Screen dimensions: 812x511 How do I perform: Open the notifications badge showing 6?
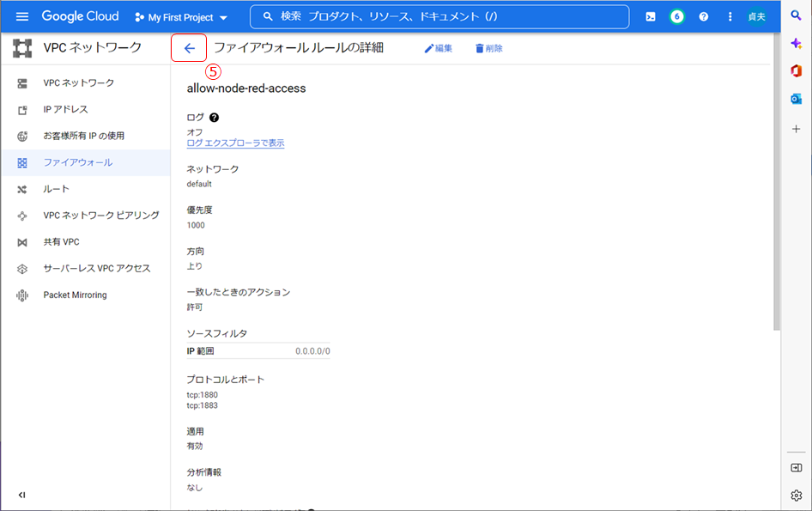[x=676, y=17]
